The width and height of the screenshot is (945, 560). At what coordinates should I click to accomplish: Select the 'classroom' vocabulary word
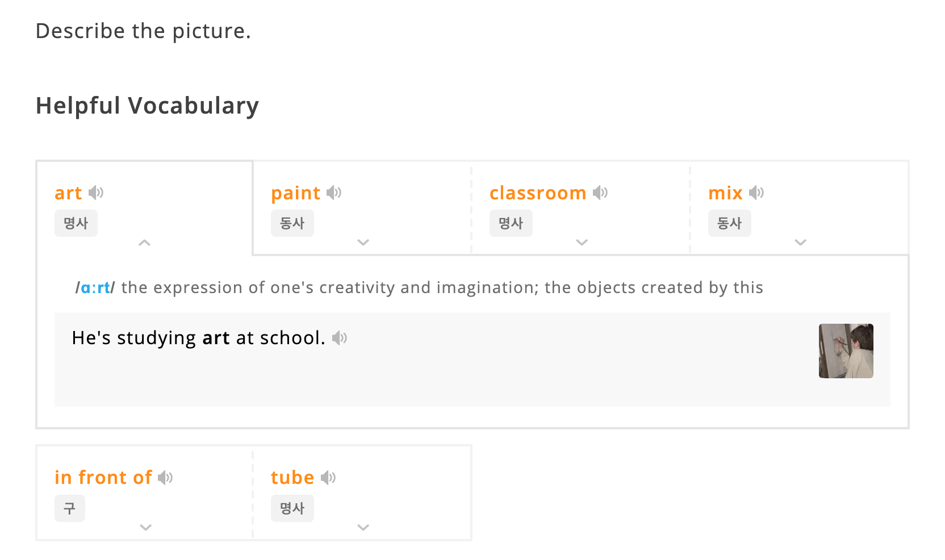point(538,193)
